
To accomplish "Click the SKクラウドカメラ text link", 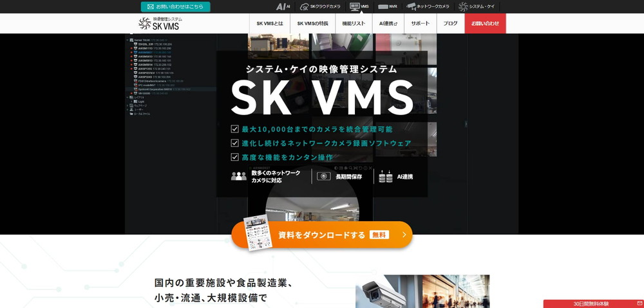I will pos(325,6).
